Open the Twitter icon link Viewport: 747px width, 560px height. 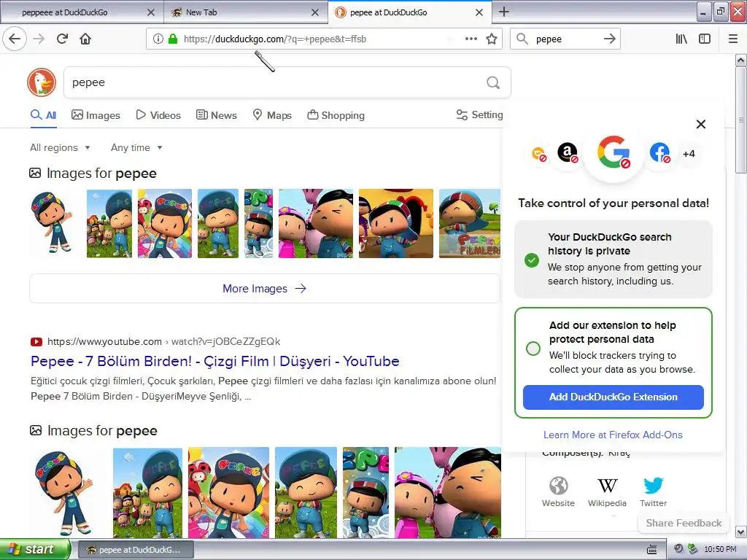pyautogui.click(x=653, y=492)
